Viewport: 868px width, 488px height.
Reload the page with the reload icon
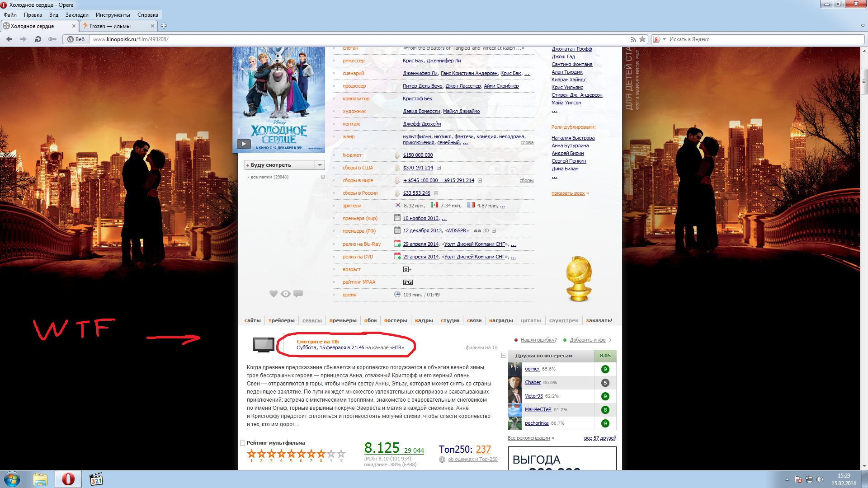point(38,39)
